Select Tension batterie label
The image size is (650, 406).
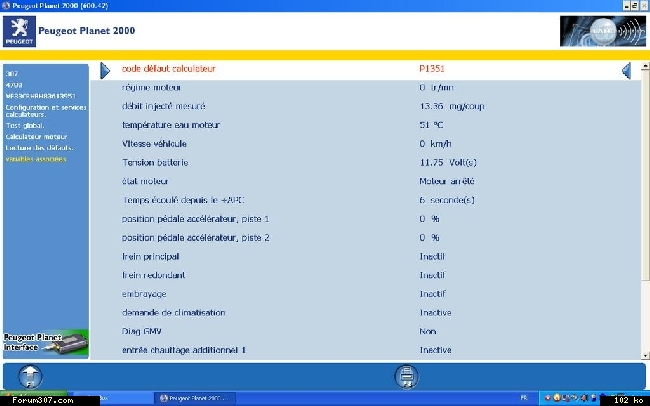(155, 163)
